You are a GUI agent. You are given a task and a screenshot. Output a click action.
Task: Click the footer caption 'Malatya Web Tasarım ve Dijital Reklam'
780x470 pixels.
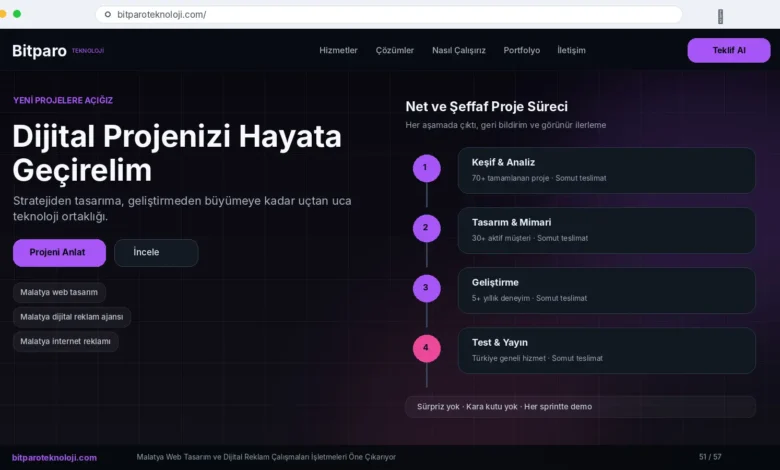pos(266,457)
